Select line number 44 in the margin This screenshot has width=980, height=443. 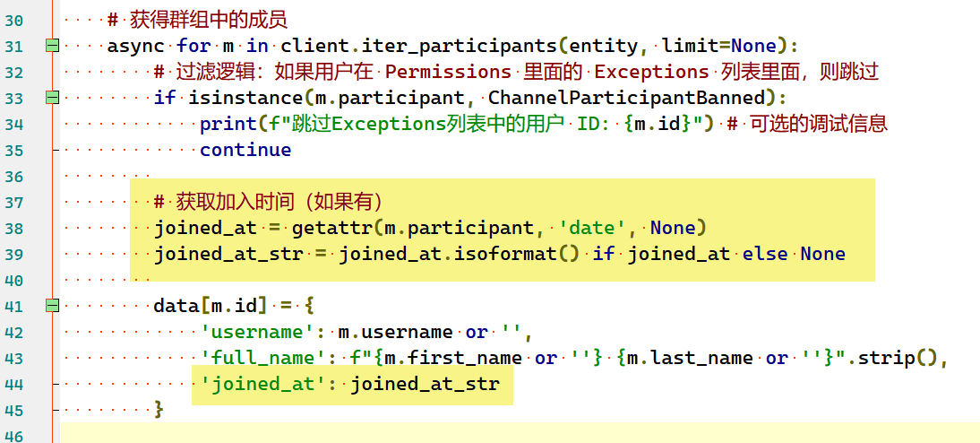[x=16, y=384]
